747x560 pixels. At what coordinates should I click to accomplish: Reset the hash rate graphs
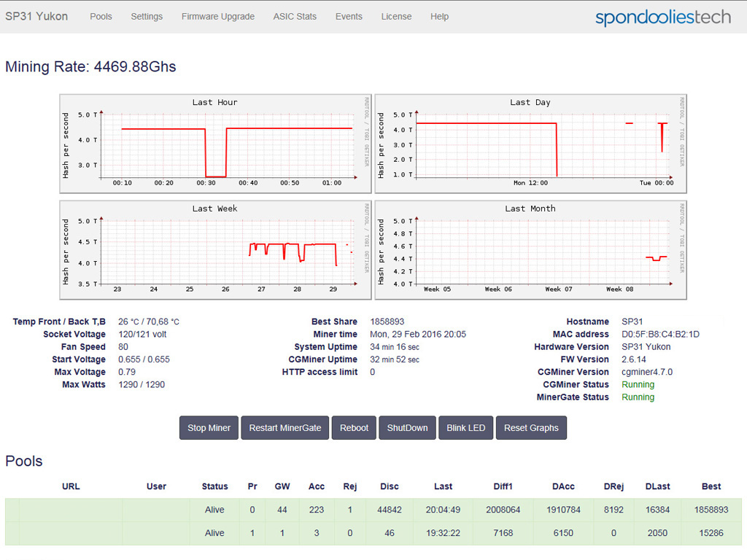pyautogui.click(x=531, y=427)
